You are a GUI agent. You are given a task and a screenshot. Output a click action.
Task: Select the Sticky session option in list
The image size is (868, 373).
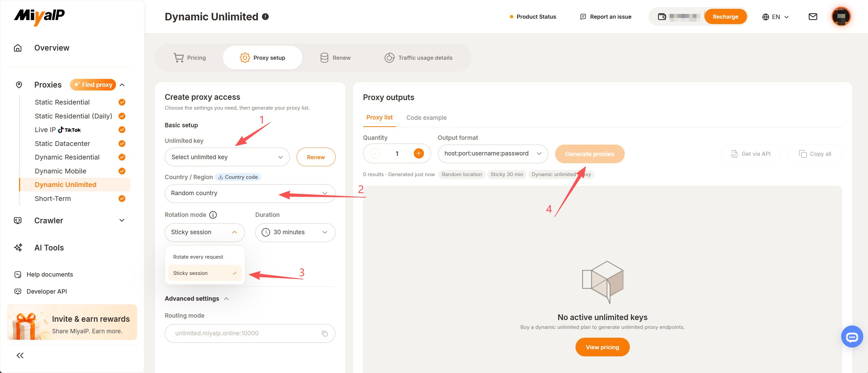[x=205, y=273]
